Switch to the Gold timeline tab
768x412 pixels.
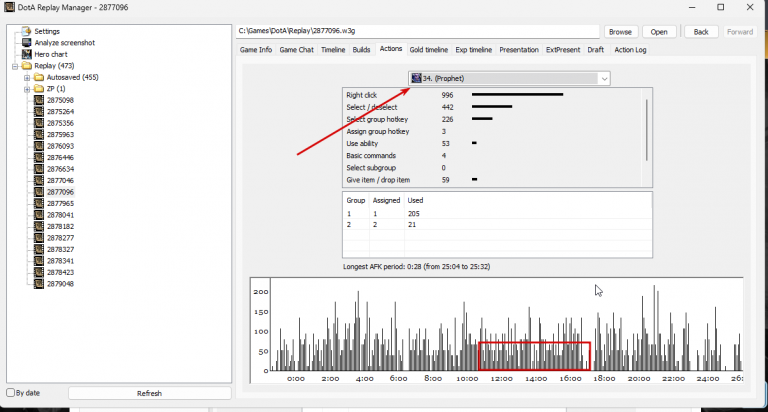pyautogui.click(x=429, y=49)
